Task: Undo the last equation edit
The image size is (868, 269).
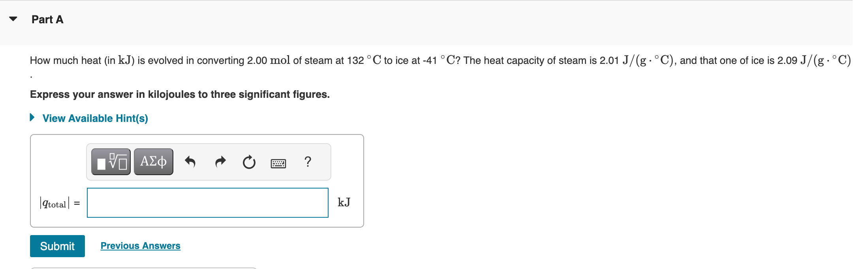Action: coord(190,162)
